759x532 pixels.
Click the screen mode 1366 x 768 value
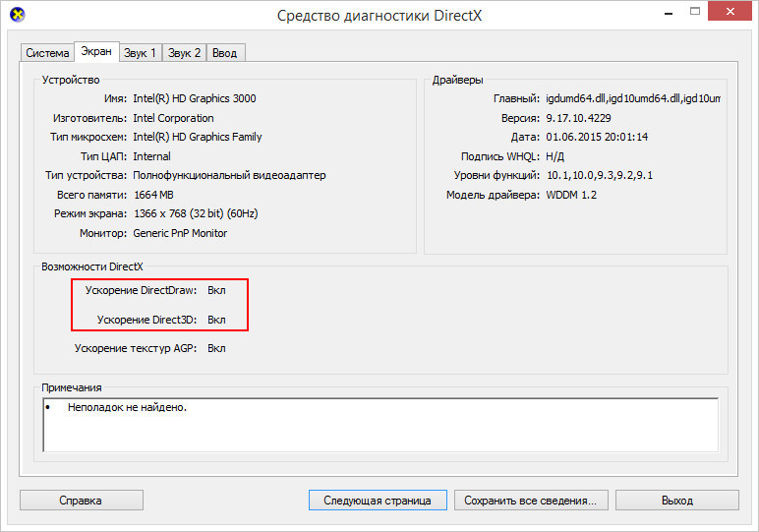pos(195,213)
